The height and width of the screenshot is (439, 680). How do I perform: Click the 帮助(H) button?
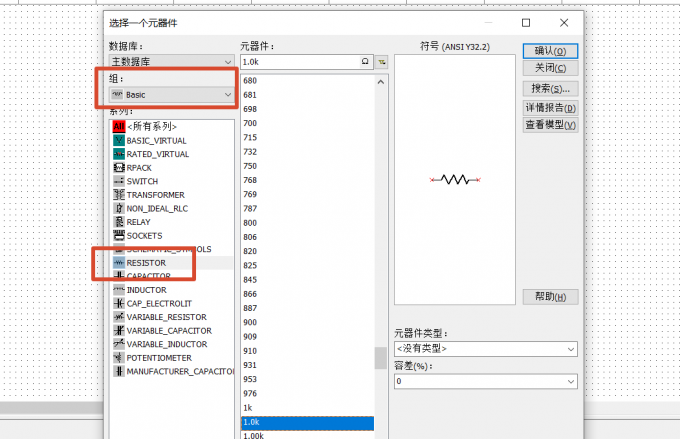(x=550, y=297)
